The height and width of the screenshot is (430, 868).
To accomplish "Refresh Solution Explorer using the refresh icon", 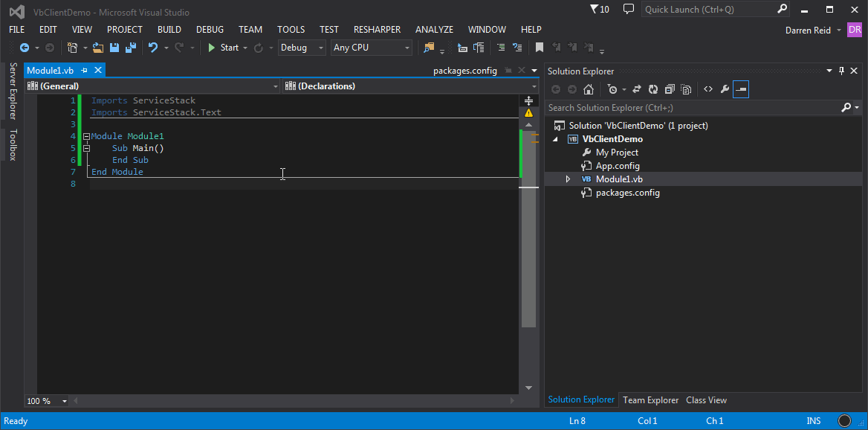I will [x=653, y=89].
